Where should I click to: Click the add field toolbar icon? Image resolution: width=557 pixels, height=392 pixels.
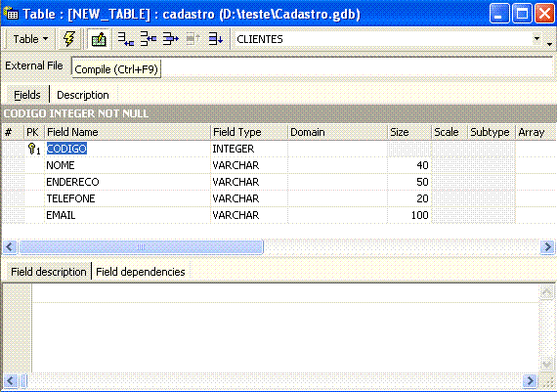[x=125, y=39]
